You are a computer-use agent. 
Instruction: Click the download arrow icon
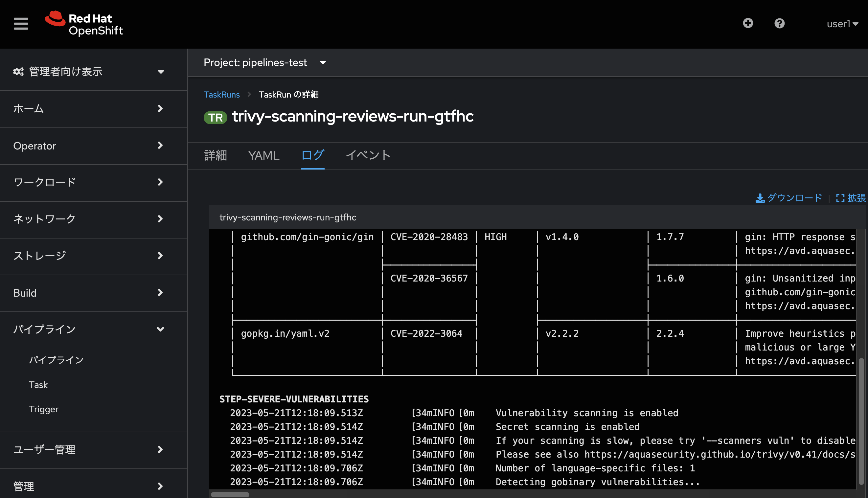click(760, 198)
